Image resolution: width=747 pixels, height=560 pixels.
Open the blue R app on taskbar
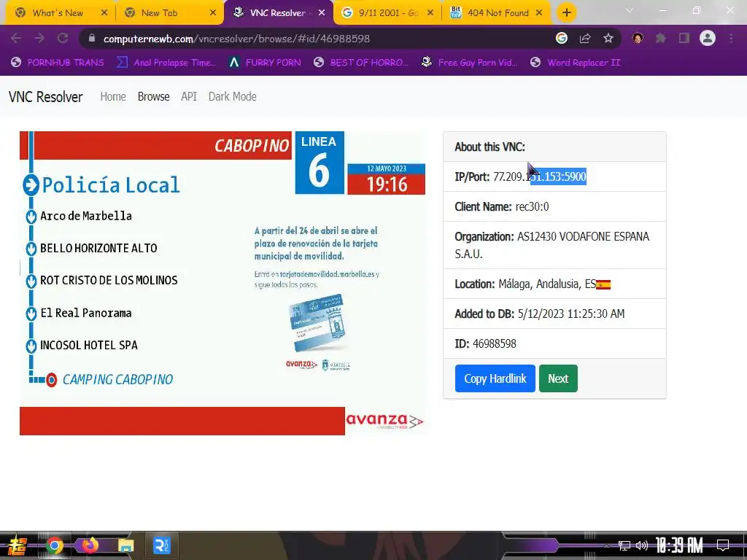[x=161, y=545]
